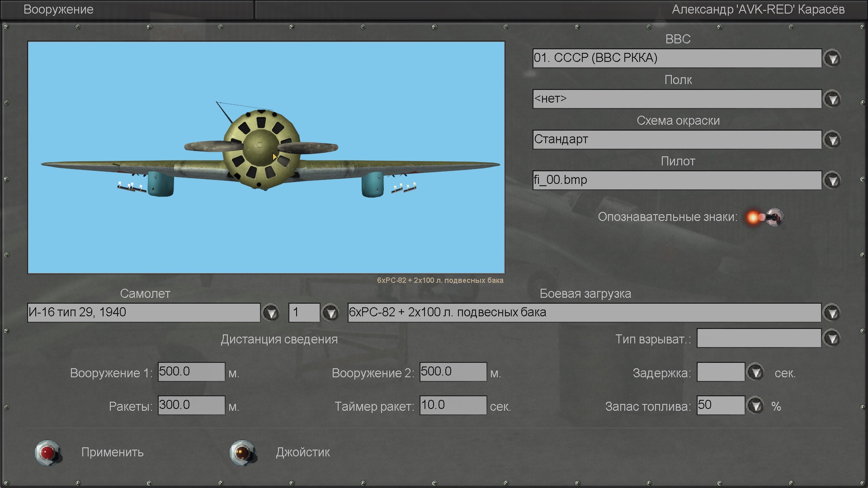This screenshot has height=488, width=868.
Task: Open the Схема окраски dropdown arrow
Action: pyautogui.click(x=832, y=140)
